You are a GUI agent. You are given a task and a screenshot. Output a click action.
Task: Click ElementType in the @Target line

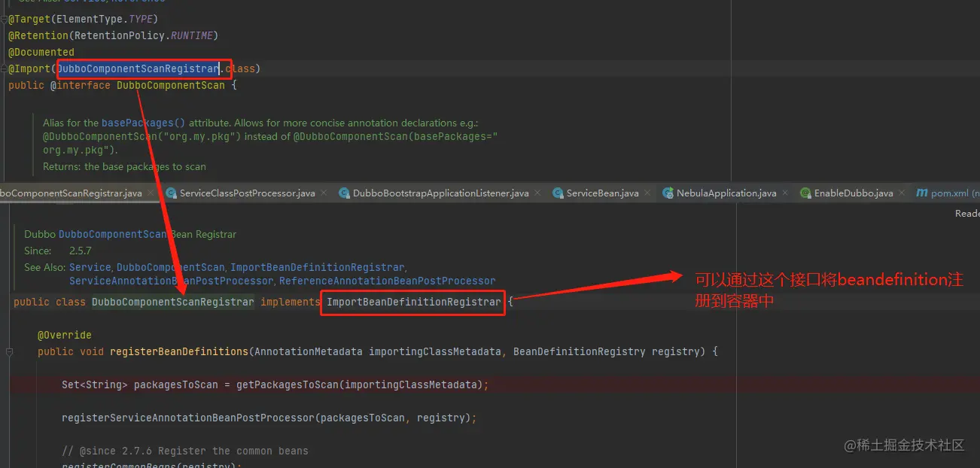pyautogui.click(x=89, y=19)
